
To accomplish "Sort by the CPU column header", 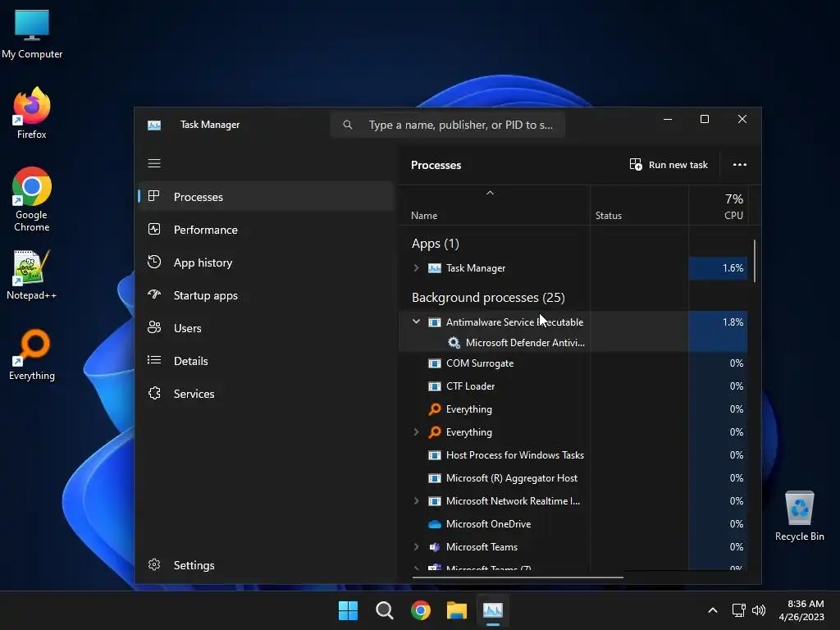I will click(x=719, y=206).
